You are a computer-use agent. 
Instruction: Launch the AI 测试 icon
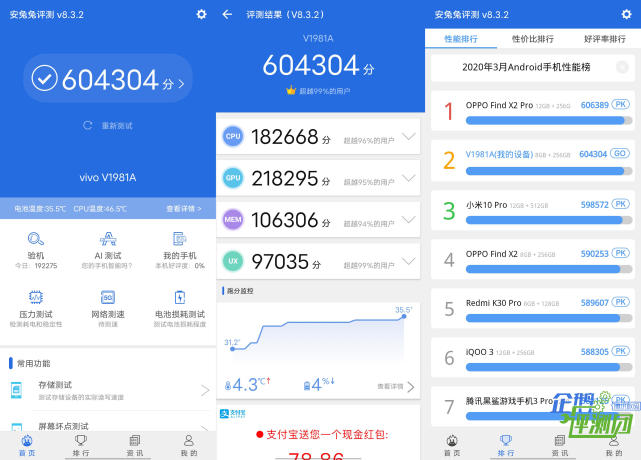click(108, 239)
